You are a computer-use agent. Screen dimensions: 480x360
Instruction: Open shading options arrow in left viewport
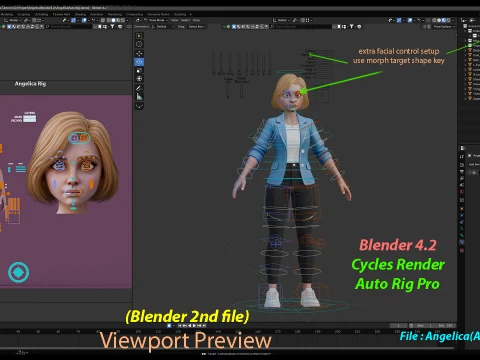click(x=127, y=20)
